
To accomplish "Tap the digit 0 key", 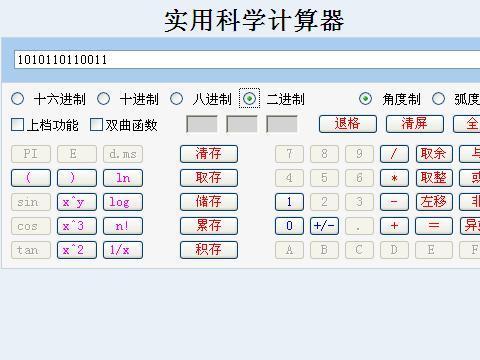I will coord(289,226).
